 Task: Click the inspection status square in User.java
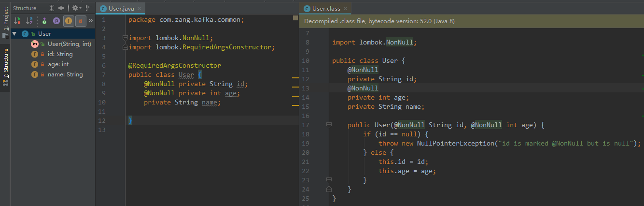295,18
